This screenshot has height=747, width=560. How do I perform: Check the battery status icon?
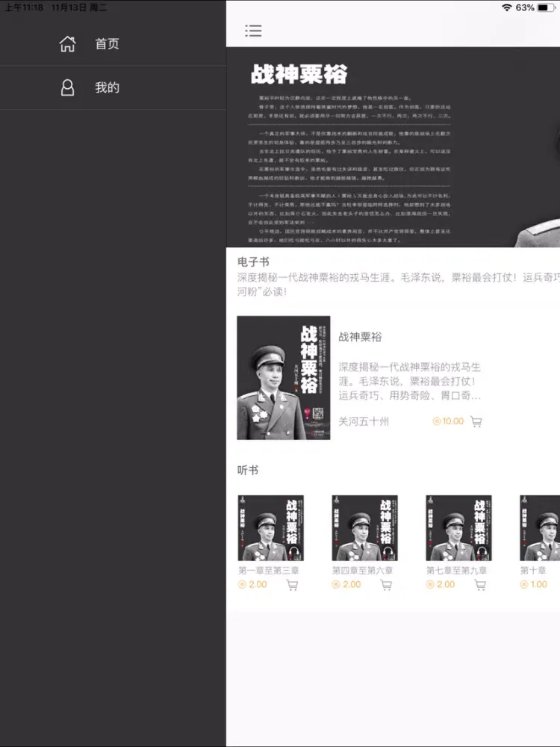tap(545, 7)
